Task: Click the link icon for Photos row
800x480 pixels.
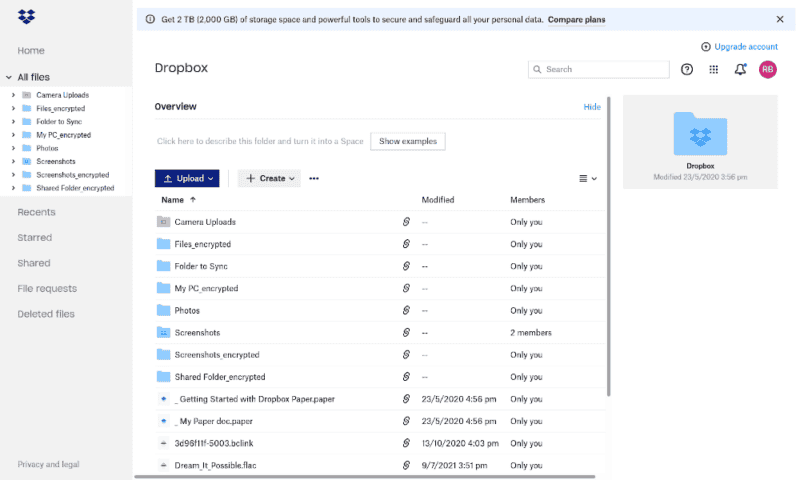Action: 406,310
